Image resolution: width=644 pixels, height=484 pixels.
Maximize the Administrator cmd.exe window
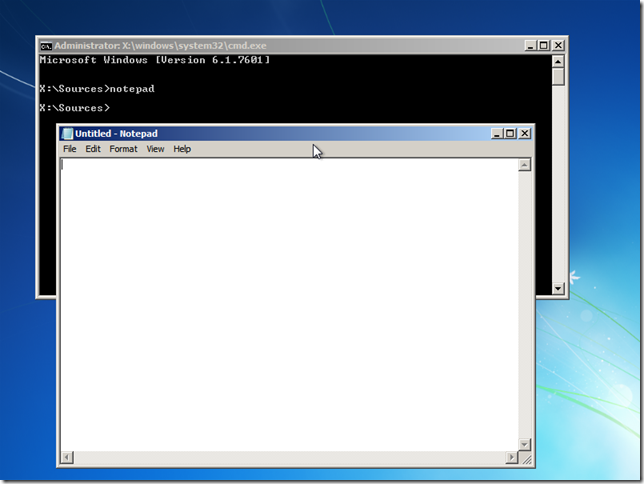point(544,46)
